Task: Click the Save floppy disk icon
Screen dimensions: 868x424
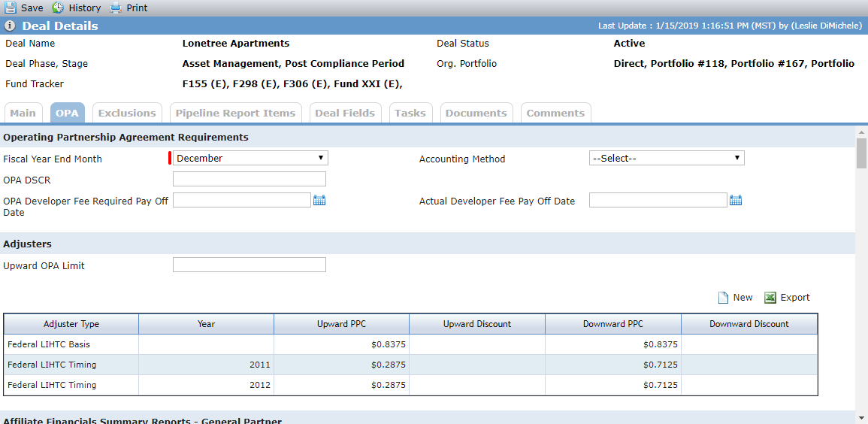Action: coord(11,8)
